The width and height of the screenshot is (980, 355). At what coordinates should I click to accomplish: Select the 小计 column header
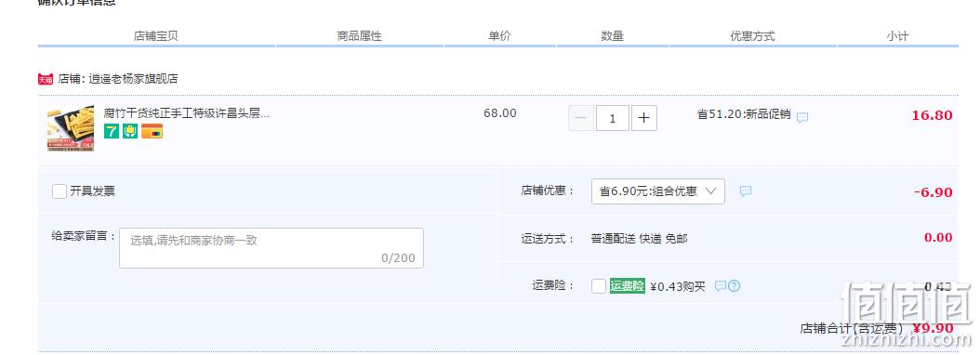pyautogui.click(x=897, y=35)
